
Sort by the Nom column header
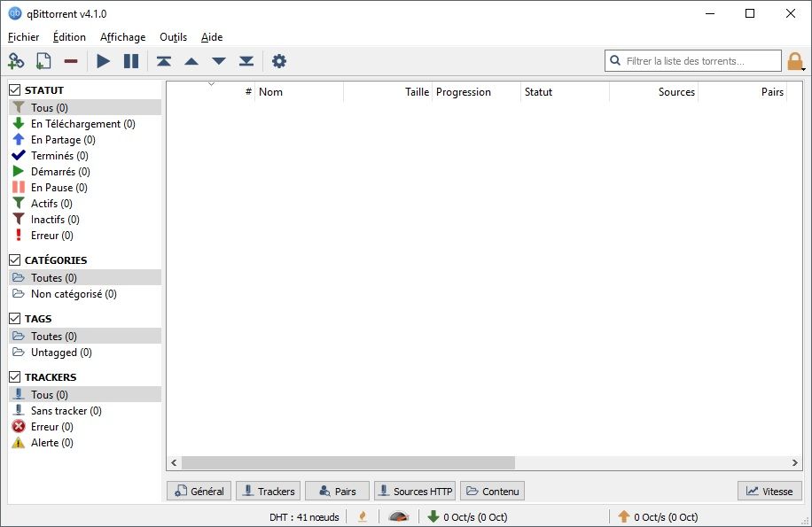click(x=300, y=92)
